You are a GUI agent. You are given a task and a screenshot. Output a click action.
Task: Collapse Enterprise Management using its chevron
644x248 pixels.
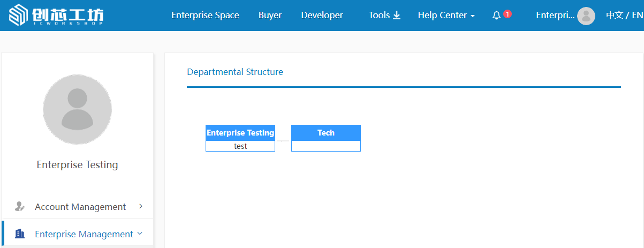tap(140, 234)
